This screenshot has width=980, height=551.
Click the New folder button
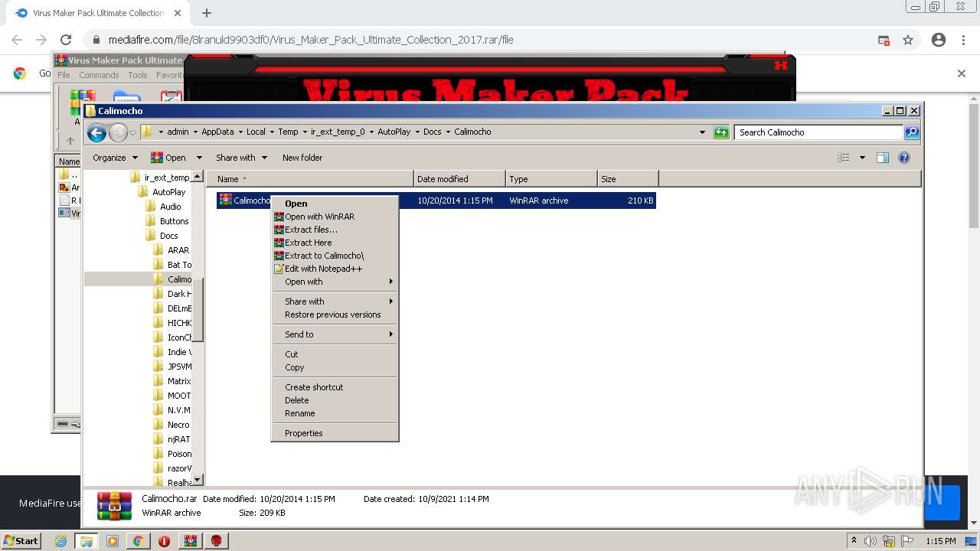(x=302, y=158)
